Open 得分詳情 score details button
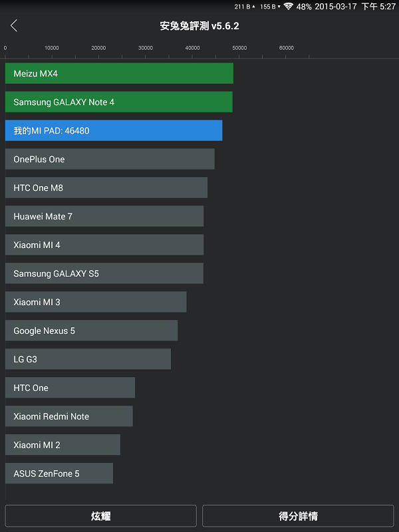This screenshot has height=532, width=399. coord(298,516)
